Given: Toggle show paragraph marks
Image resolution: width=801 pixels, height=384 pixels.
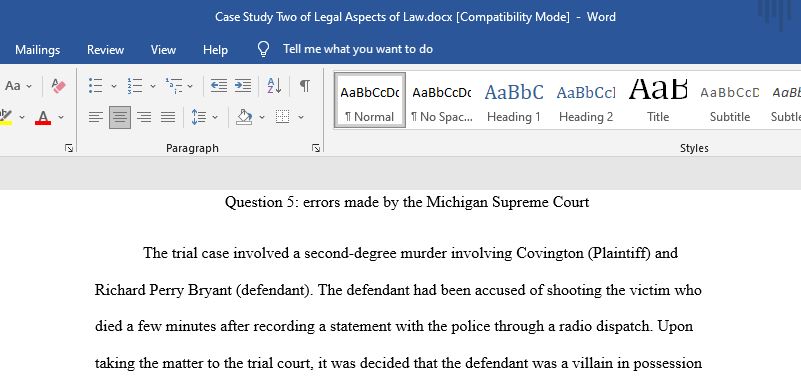Looking at the screenshot, I should click(x=304, y=86).
